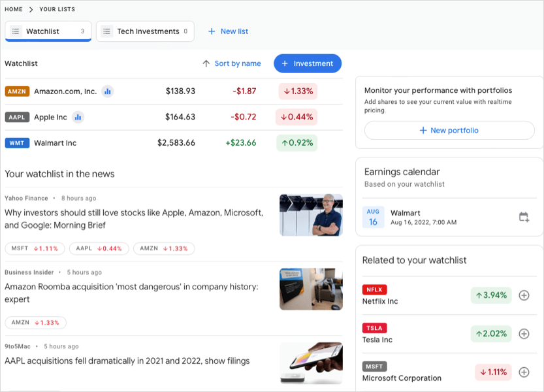Open Walmart Inc row name
The image size is (544, 392).
click(55, 143)
